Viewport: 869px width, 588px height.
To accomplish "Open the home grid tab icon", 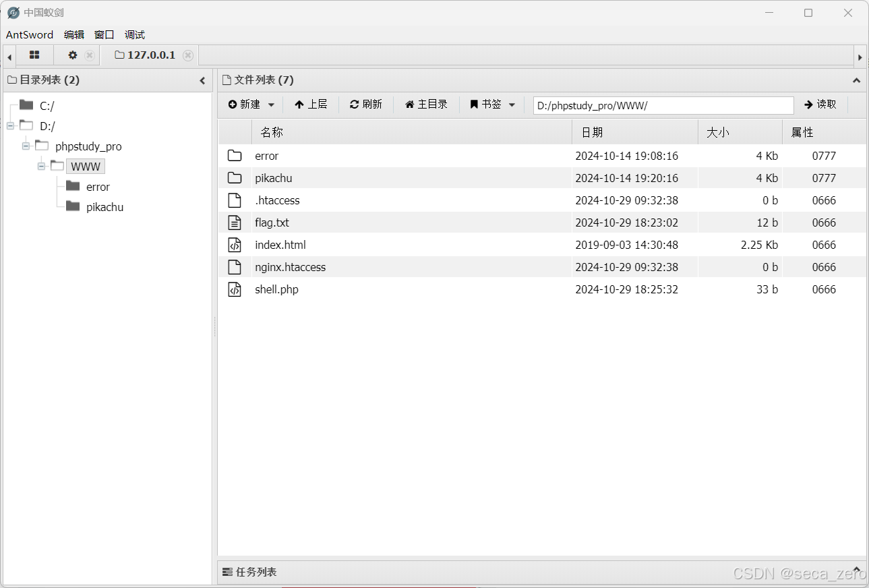I will click(34, 55).
